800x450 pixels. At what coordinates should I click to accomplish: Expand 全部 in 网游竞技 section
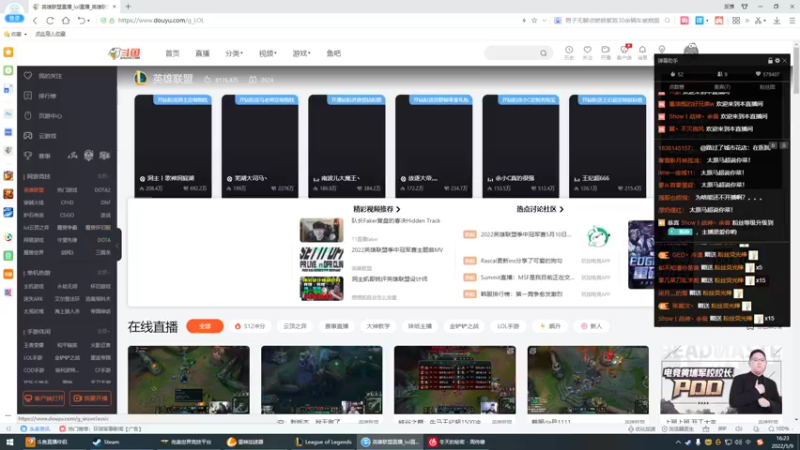coord(104,176)
